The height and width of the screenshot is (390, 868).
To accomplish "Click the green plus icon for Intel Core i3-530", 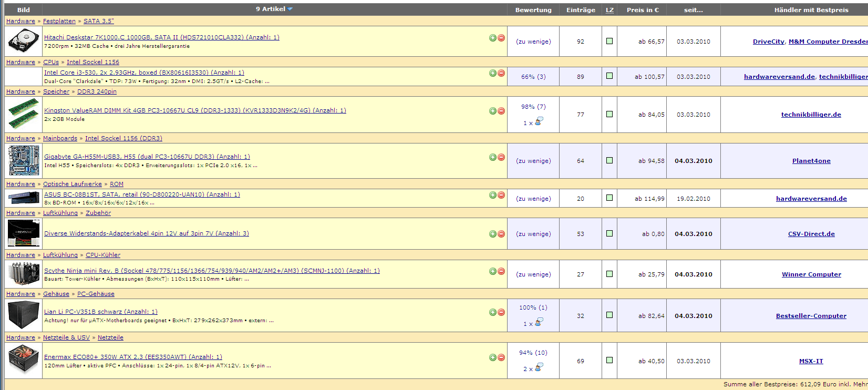I will (x=493, y=73).
